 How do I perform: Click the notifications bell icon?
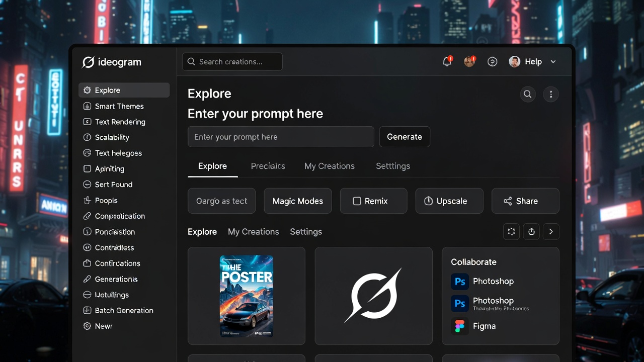point(447,62)
